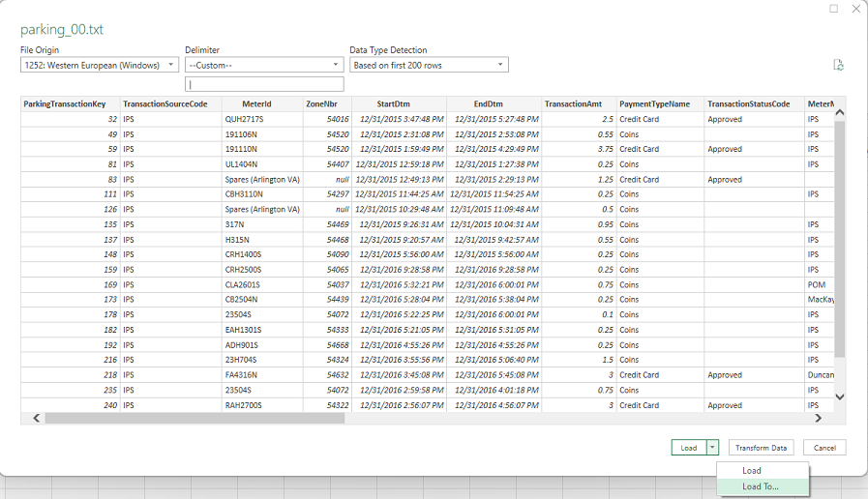Click the Cancel button
The image size is (868, 499).
coord(824,448)
